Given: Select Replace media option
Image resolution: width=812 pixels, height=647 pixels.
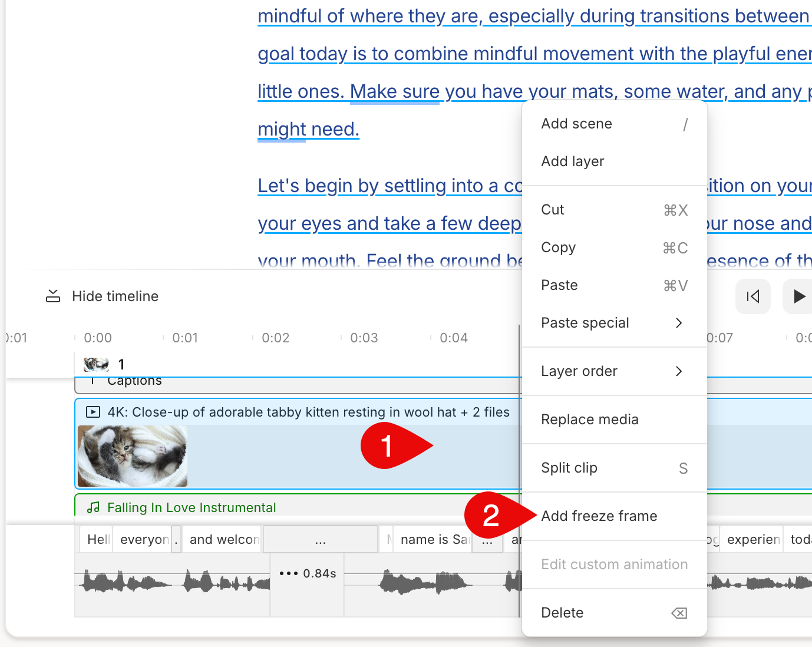Looking at the screenshot, I should tap(590, 420).
